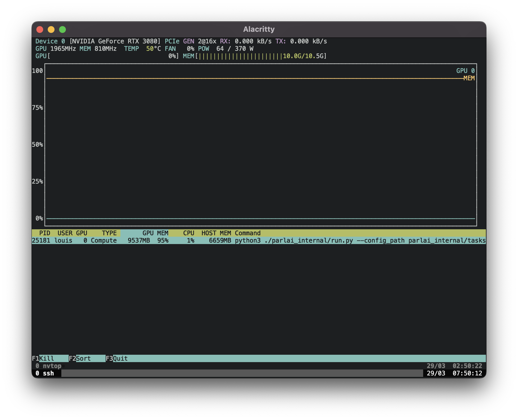518x420 pixels.
Task: Click the Alacritty window title
Action: pyautogui.click(x=259, y=29)
